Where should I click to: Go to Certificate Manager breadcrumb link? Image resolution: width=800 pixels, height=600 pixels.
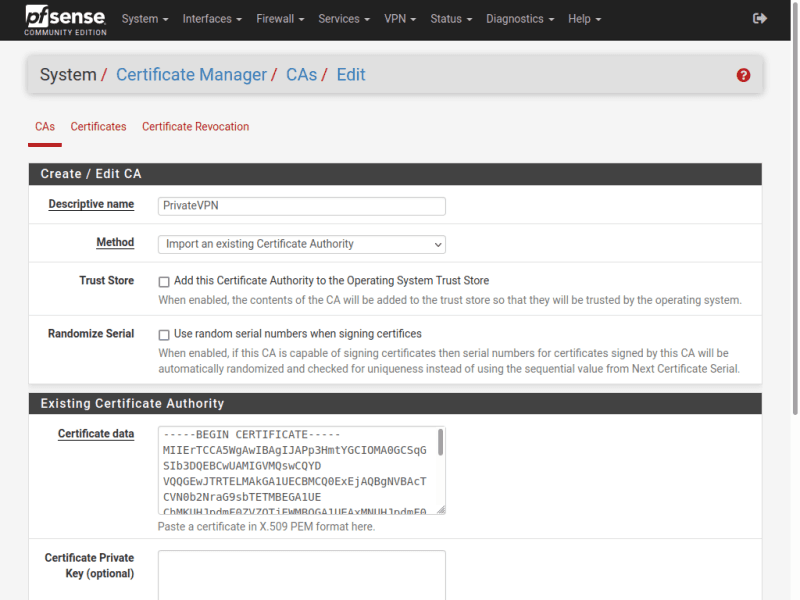pyautogui.click(x=191, y=75)
